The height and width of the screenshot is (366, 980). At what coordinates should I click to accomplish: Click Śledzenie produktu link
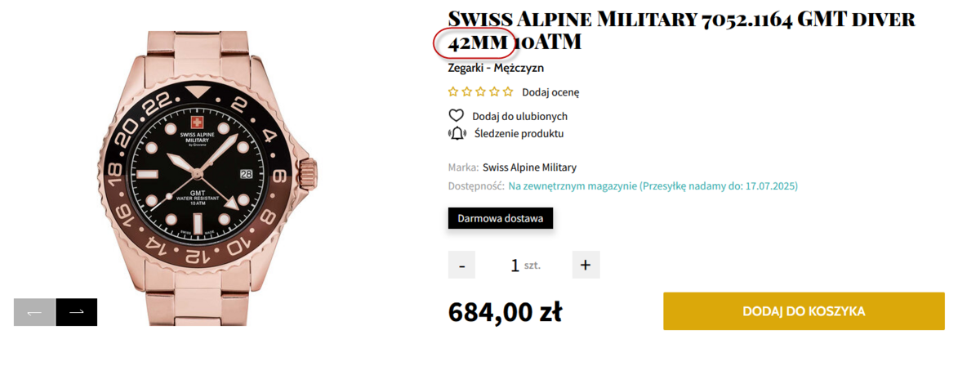[x=518, y=133]
